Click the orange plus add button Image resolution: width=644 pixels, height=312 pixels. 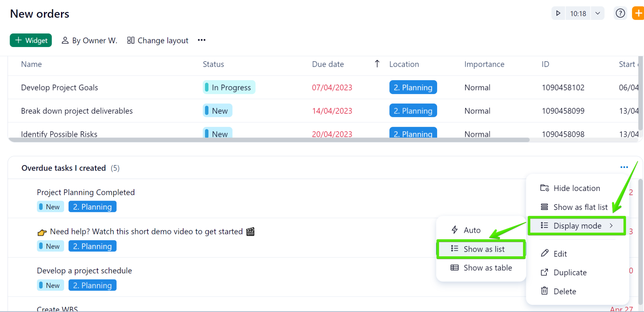tap(638, 14)
